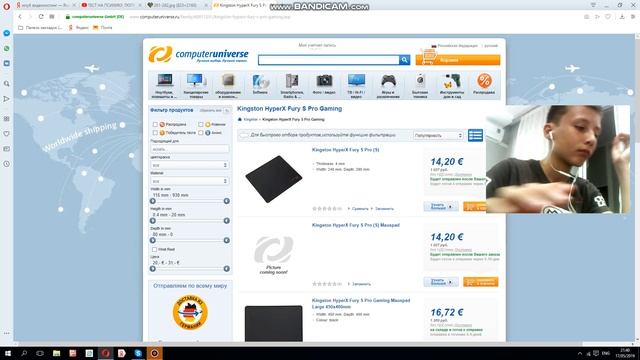The image size is (640, 360).
Task: Open Bandicam from the taskbar
Action: coord(154,353)
